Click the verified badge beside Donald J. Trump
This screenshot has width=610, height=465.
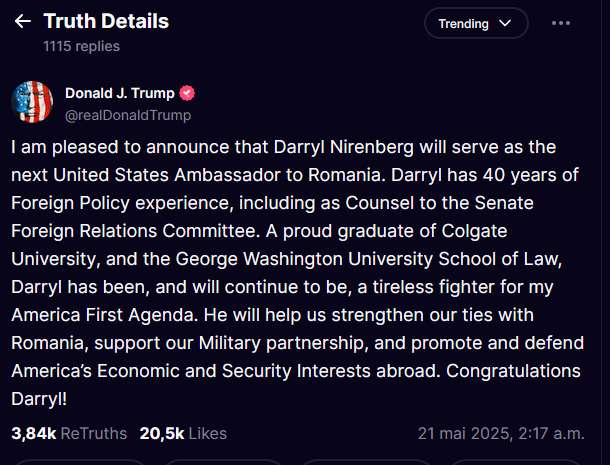(187, 93)
